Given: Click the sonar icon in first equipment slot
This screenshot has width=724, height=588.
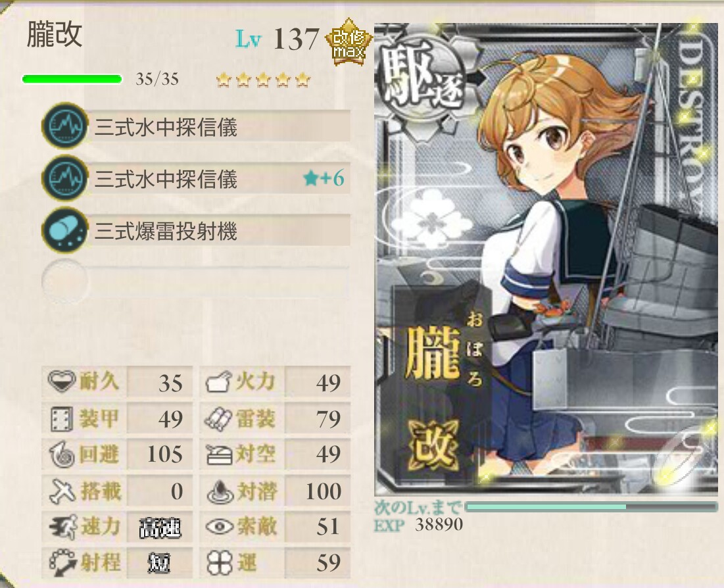Looking at the screenshot, I should (x=65, y=126).
